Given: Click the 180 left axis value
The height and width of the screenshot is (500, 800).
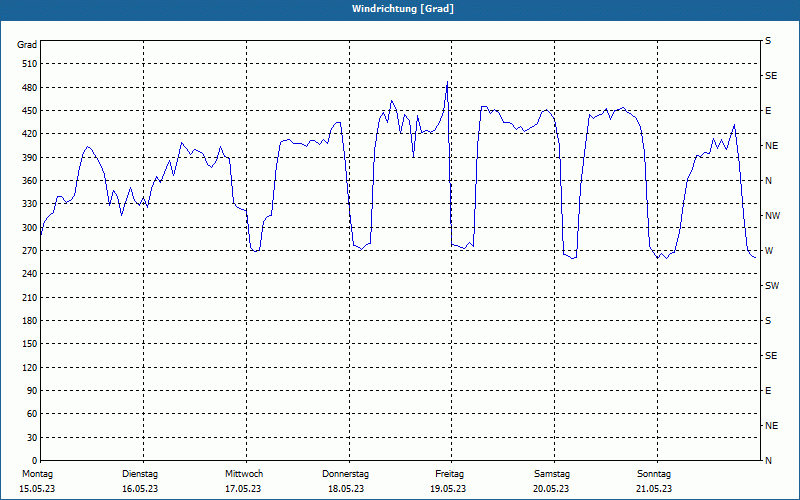Looking at the screenshot, I should click(30, 321).
